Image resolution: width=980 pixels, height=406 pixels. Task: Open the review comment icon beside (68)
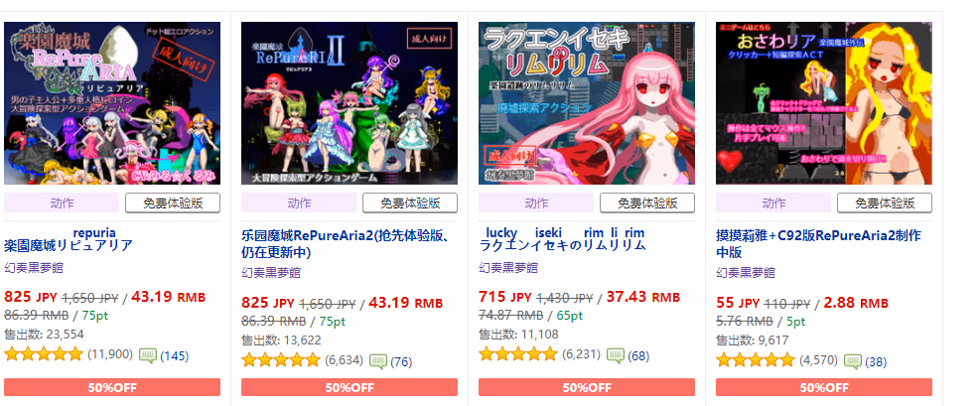click(x=616, y=356)
